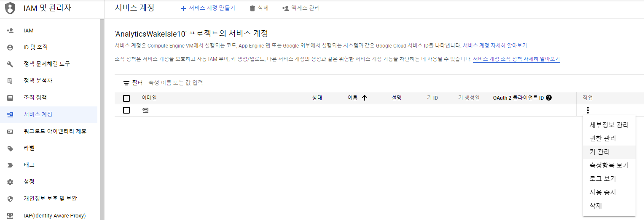Click the person-add icon for 액세스 관리

(x=285, y=8)
